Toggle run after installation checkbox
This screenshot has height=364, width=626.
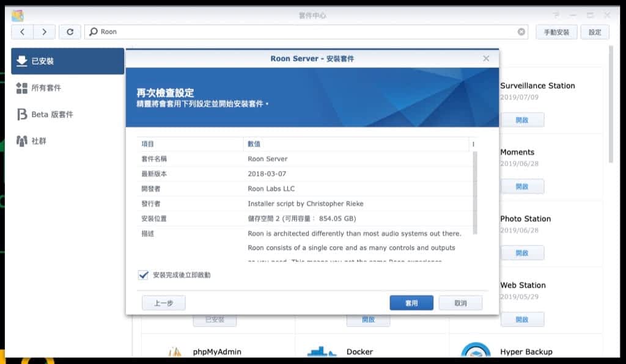pyautogui.click(x=143, y=275)
